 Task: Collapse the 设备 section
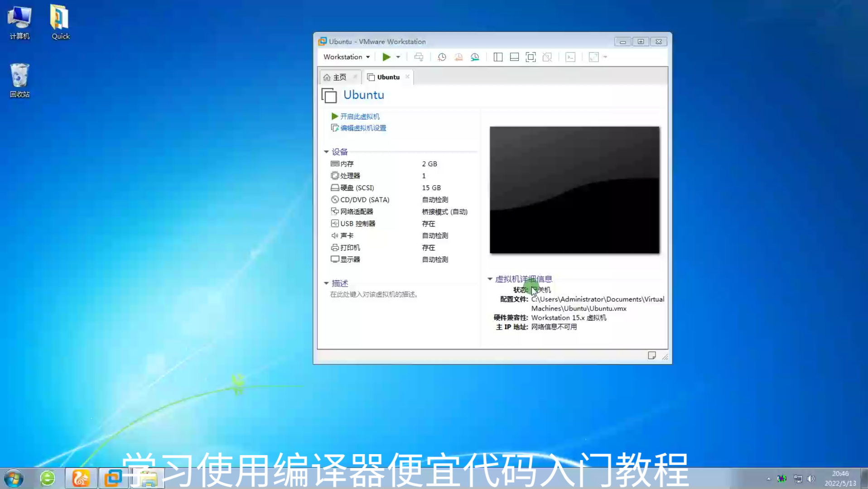(x=326, y=152)
